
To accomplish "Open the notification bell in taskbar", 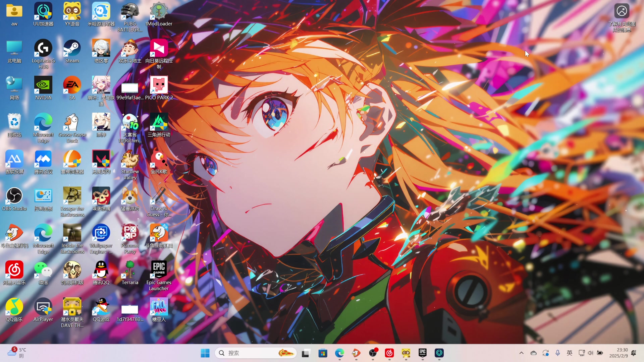I will pos(634,353).
